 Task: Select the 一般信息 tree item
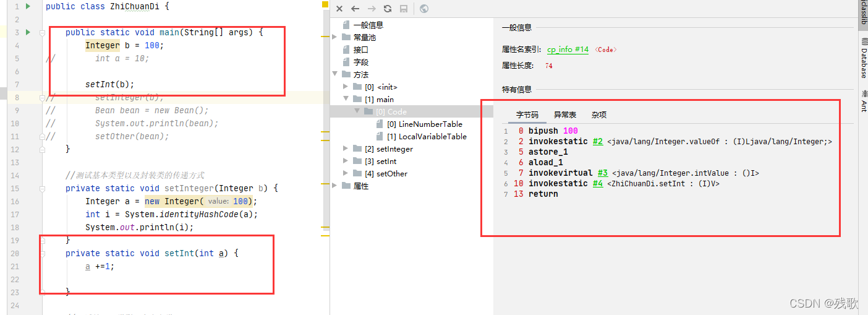(368, 25)
